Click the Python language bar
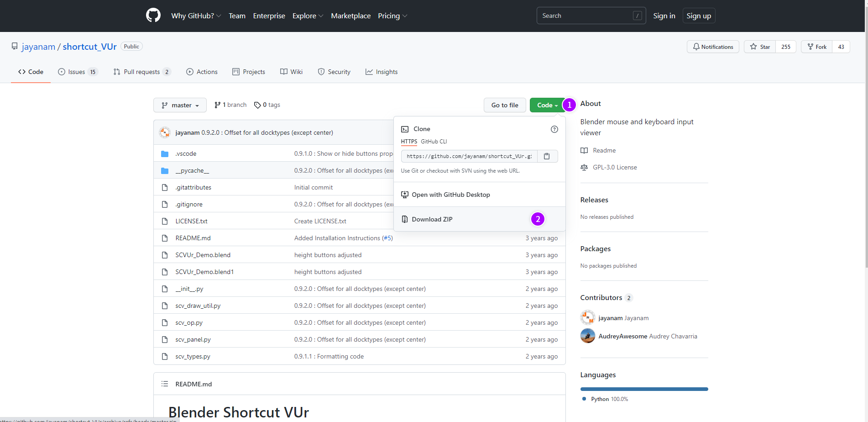 pos(644,389)
